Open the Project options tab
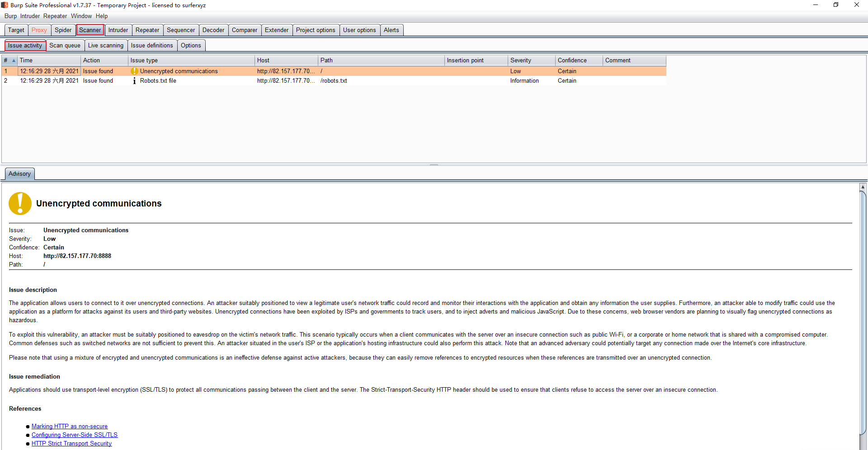The height and width of the screenshot is (450, 868). pos(316,30)
